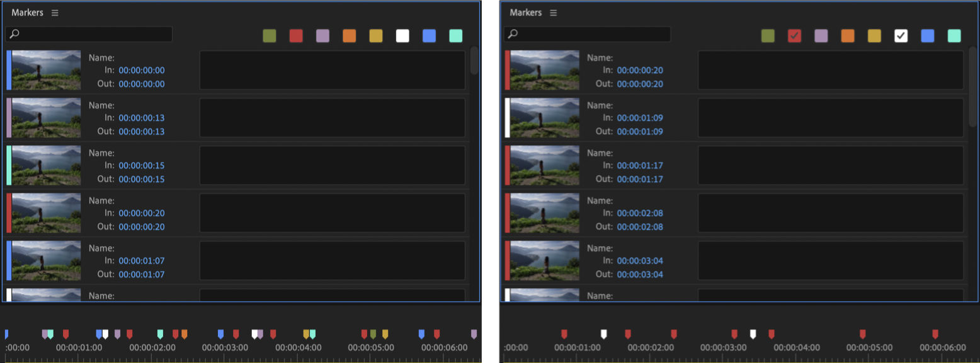Screen dimensions: 980x363
Task: Select the marker thumbnail at 00:00:01:09
Action: [545, 118]
